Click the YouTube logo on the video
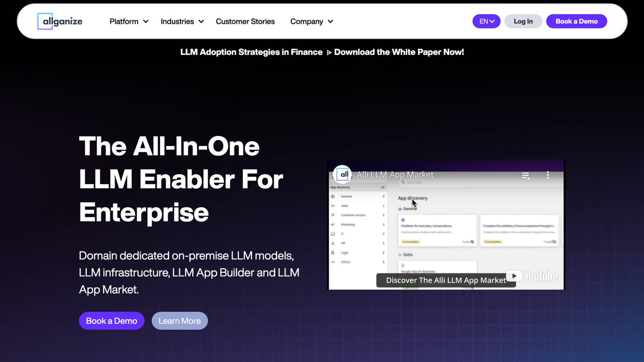Viewport: 644px width, 362px height. click(x=532, y=276)
